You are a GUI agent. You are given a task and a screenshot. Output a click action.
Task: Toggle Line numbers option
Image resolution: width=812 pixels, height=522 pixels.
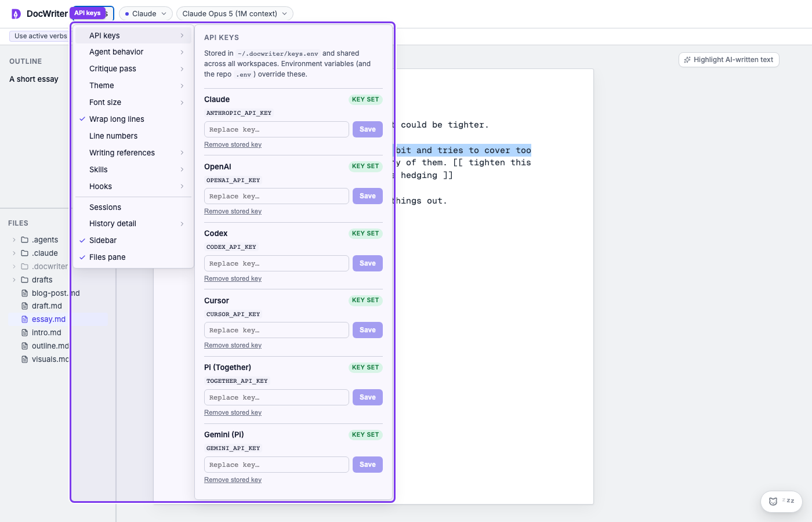point(133,136)
